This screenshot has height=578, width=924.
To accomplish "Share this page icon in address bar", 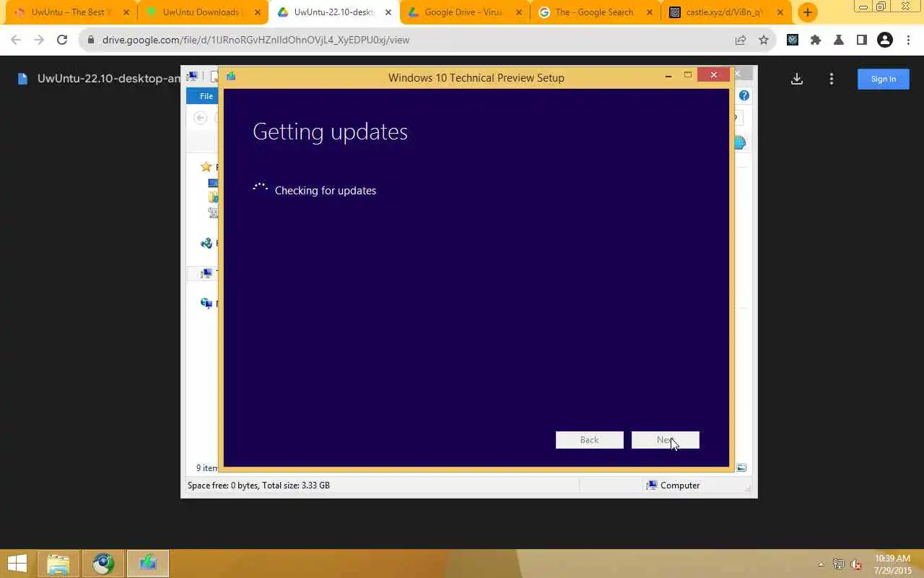I will tap(741, 40).
